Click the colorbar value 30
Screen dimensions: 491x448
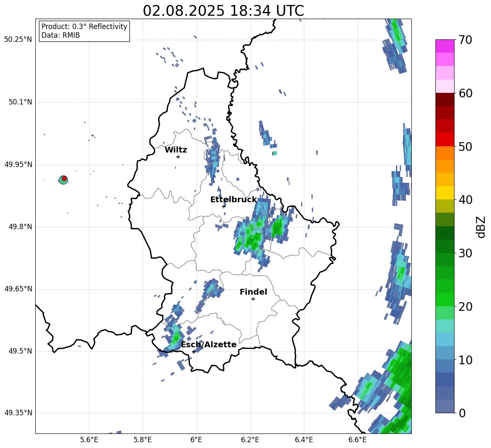click(x=465, y=253)
